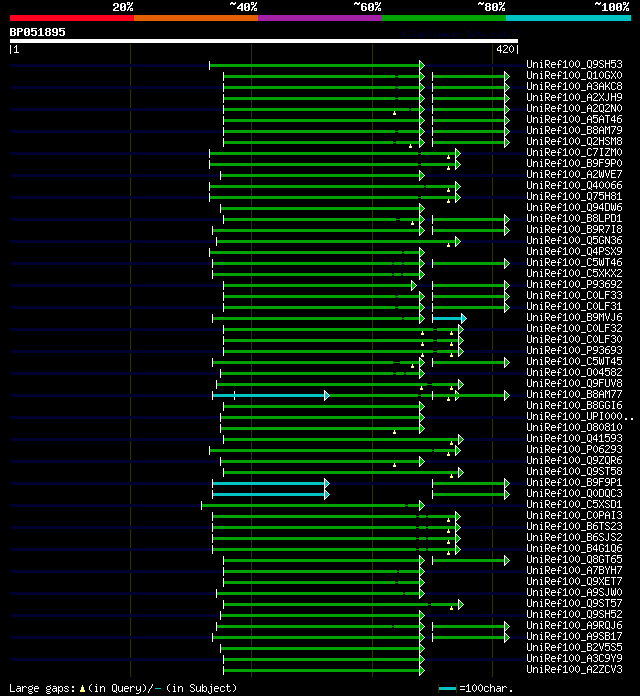The image size is (640, 696).
Task: Click the purple ~60% identity legend swatch
Action: (320, 18)
